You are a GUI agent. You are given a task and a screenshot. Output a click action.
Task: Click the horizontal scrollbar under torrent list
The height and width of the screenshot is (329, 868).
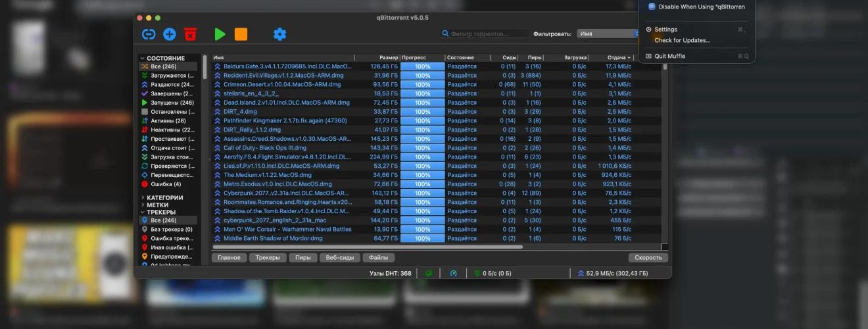pyautogui.click(x=367, y=247)
